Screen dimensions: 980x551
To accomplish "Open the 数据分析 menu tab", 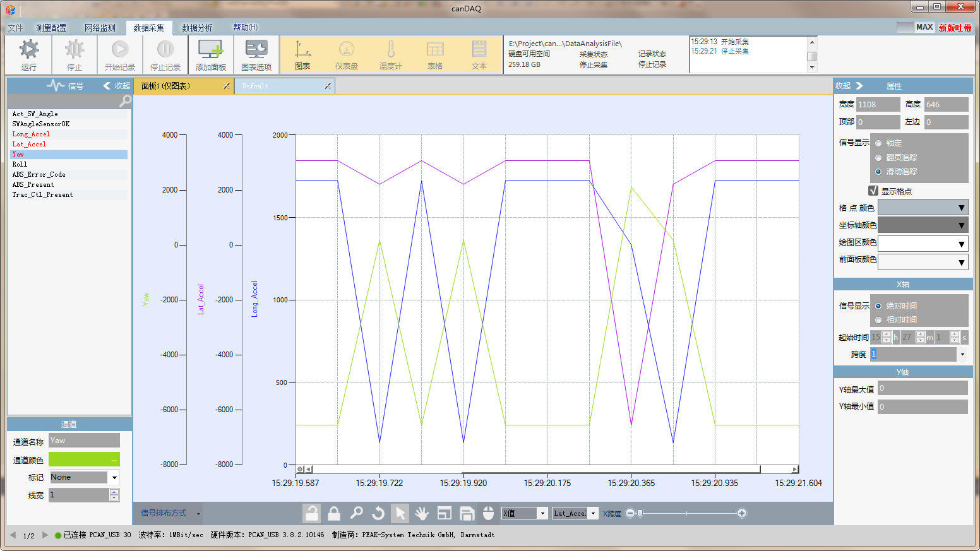I will (197, 28).
